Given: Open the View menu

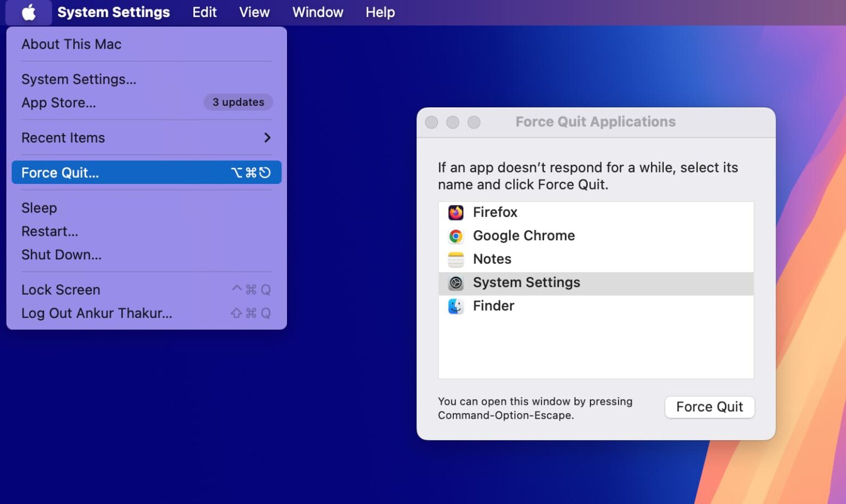Looking at the screenshot, I should (254, 12).
